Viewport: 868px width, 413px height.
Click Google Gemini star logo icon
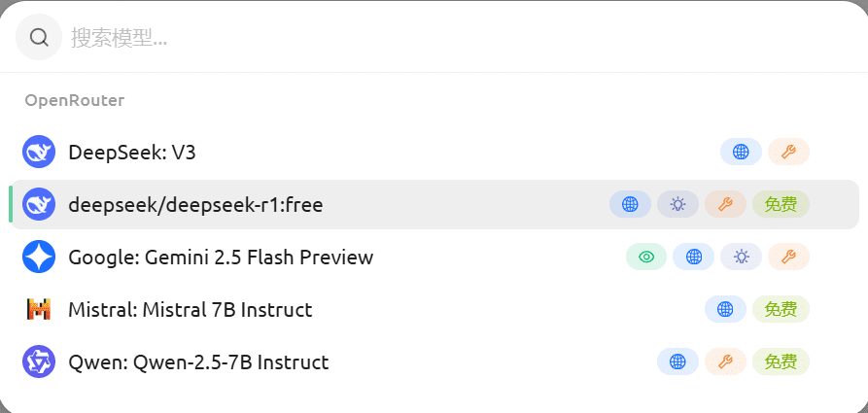point(39,258)
